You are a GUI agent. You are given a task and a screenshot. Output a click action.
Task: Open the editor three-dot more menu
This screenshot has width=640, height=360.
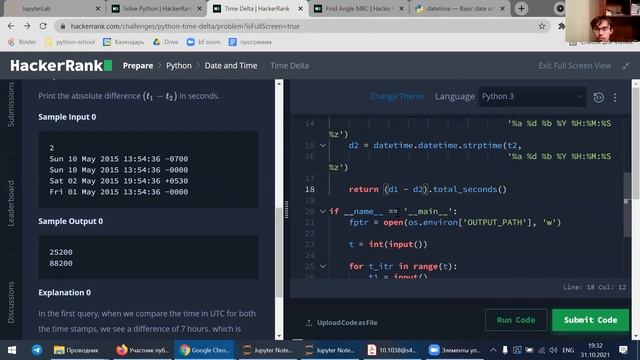615,97
